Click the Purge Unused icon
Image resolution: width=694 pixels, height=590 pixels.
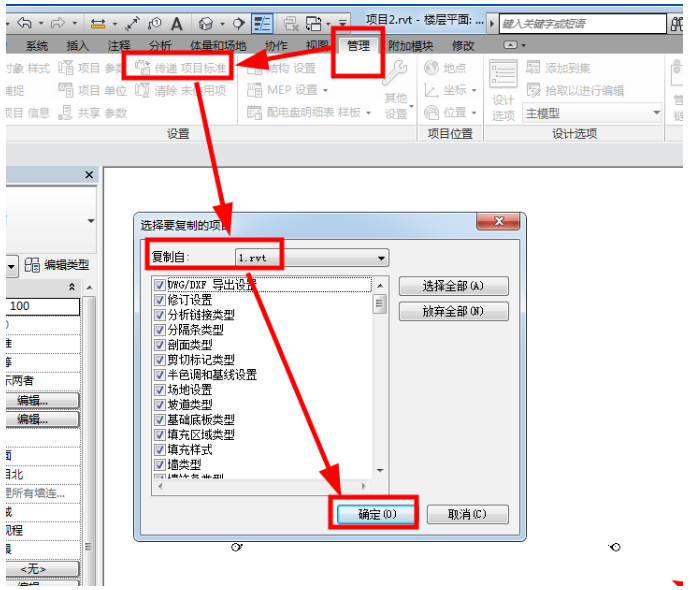pos(142,90)
